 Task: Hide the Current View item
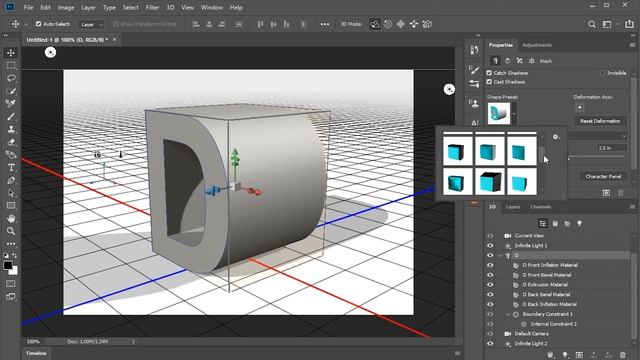[x=490, y=236]
